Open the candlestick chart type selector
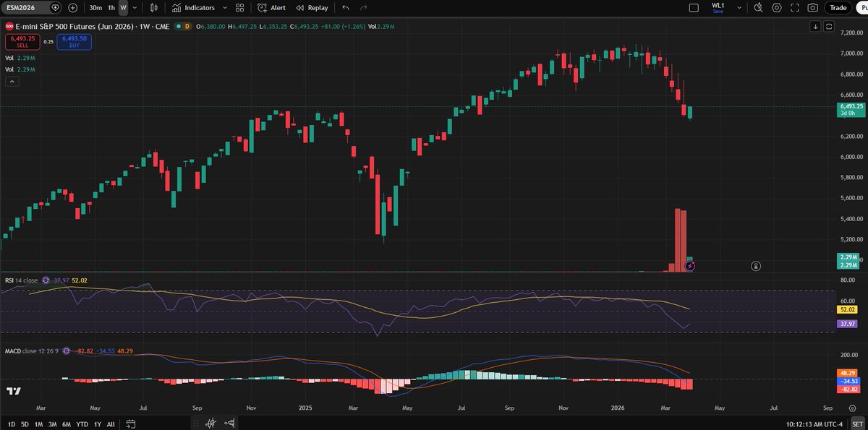The image size is (868, 430). 154,7
